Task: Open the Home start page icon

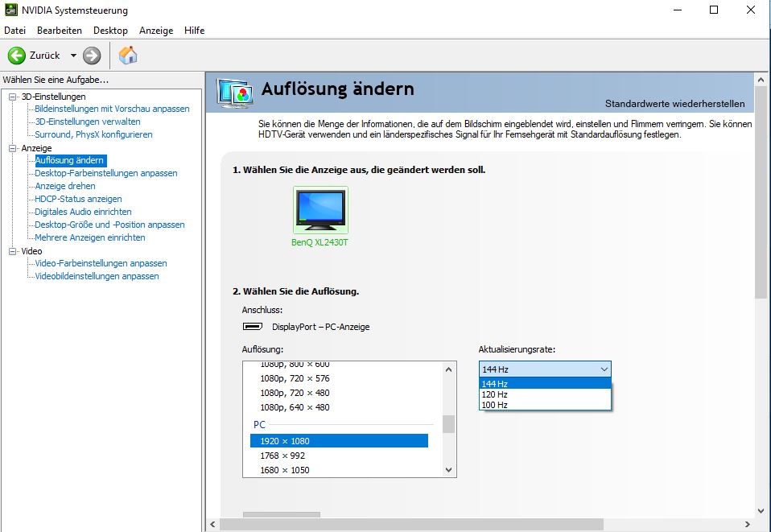Action: click(128, 56)
